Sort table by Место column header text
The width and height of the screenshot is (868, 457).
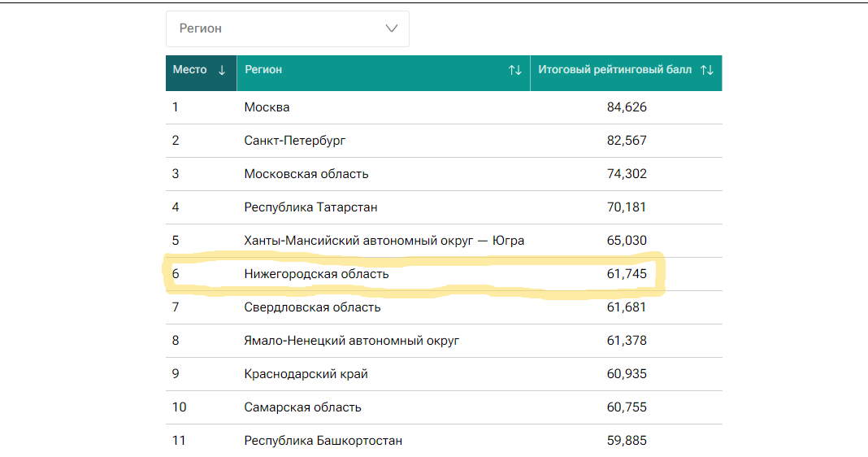click(x=190, y=70)
